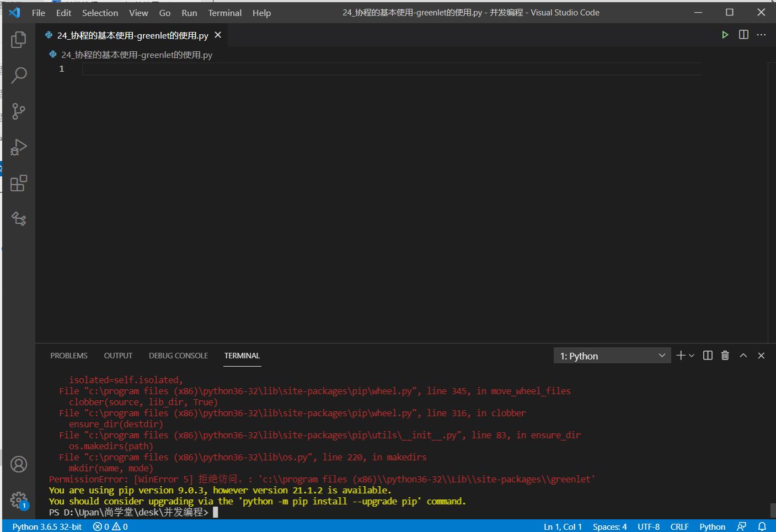776x532 pixels.
Task: Click the PermissionError line in terminal
Action: 322,479
